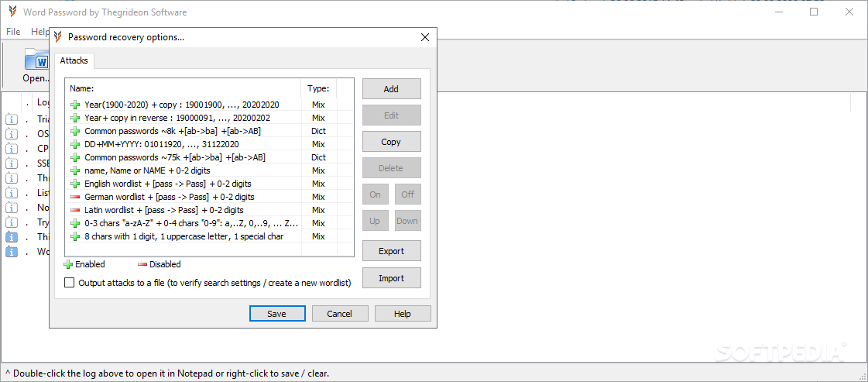The image size is (868, 382).
Task: Click the info icon on the OS log row
Action: pos(12,134)
